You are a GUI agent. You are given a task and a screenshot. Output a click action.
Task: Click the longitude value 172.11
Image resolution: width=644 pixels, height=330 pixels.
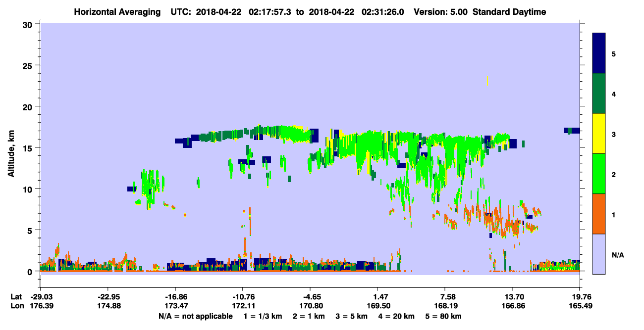[x=243, y=306]
